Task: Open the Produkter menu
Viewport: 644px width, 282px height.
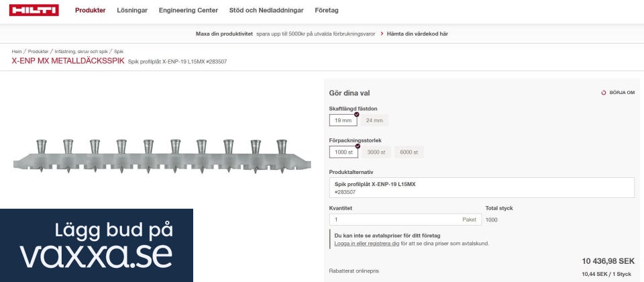Action: pyautogui.click(x=91, y=10)
